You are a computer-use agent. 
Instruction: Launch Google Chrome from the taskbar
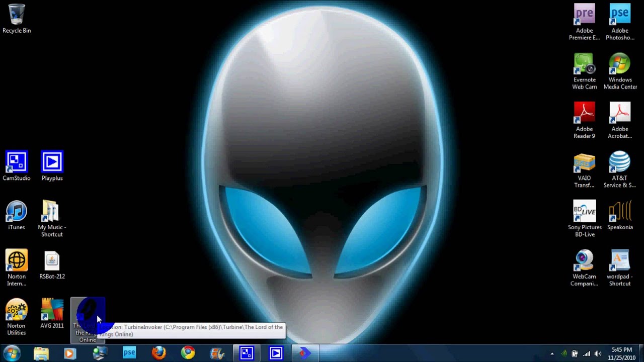point(188,353)
